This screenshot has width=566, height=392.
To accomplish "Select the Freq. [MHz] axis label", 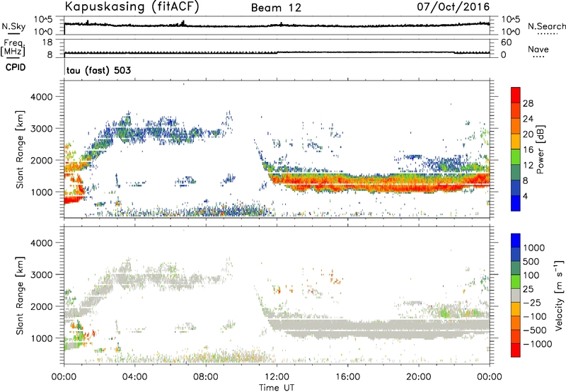I will tap(13, 48).
